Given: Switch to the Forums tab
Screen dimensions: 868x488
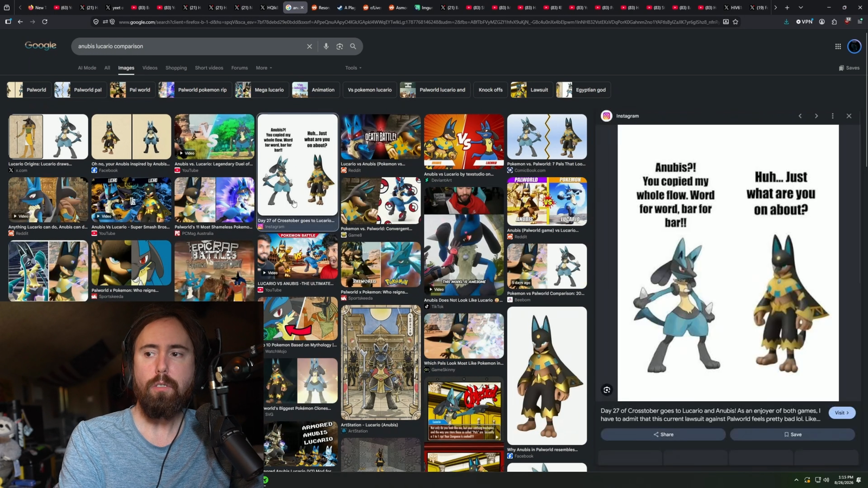Looking at the screenshot, I should point(239,68).
